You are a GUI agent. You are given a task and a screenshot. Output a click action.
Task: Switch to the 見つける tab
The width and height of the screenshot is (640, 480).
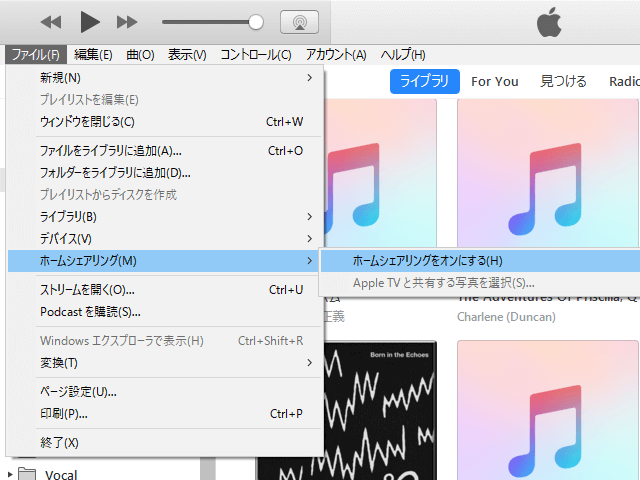(563, 81)
